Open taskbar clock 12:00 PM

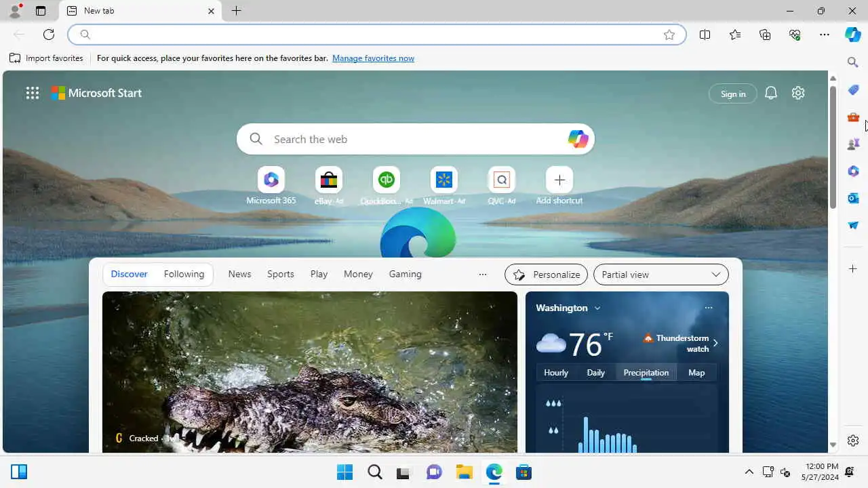(x=821, y=472)
